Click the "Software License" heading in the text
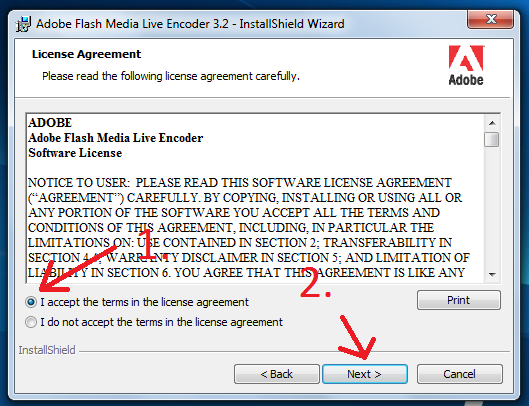 point(75,153)
